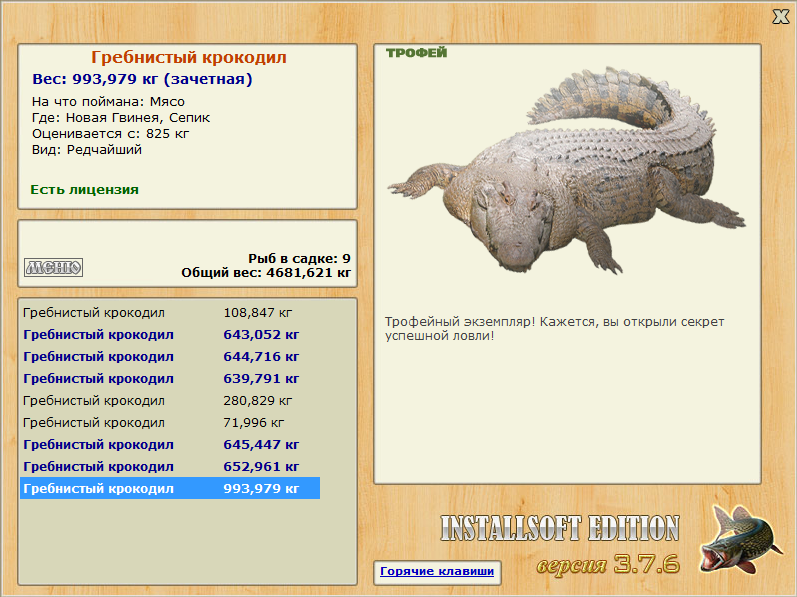
Task: Click the Есть лицензия status text
Action: pyautogui.click(x=84, y=190)
